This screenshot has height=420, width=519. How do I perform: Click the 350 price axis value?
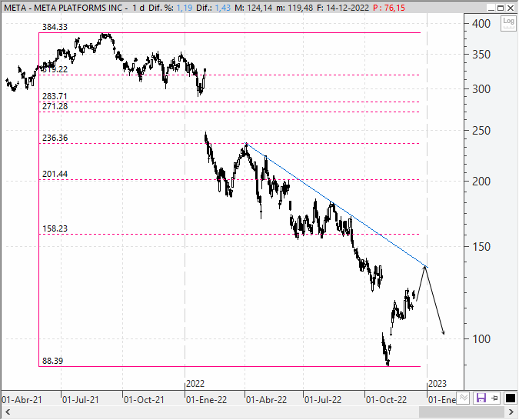click(x=481, y=55)
